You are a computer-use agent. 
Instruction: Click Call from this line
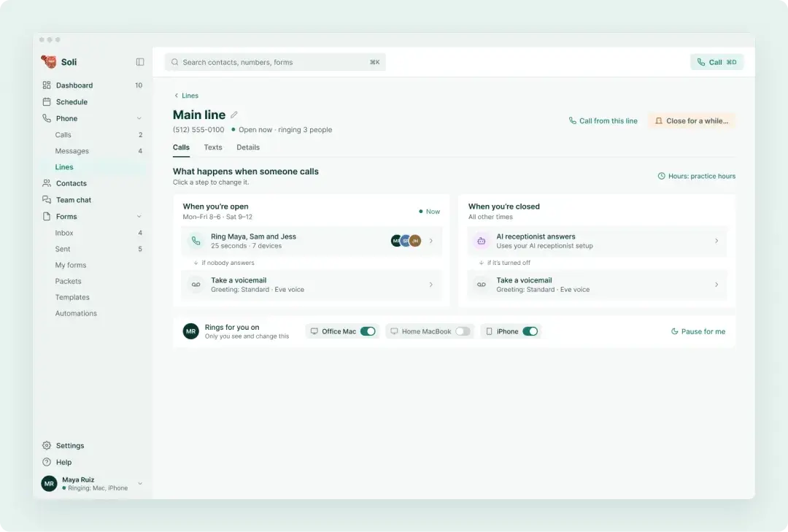[x=603, y=120]
